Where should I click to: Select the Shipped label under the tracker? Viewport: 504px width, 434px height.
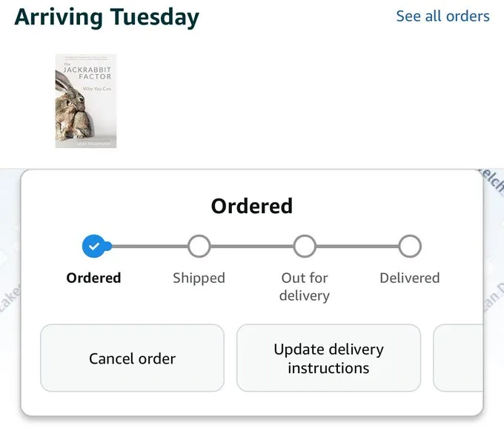[x=199, y=278]
